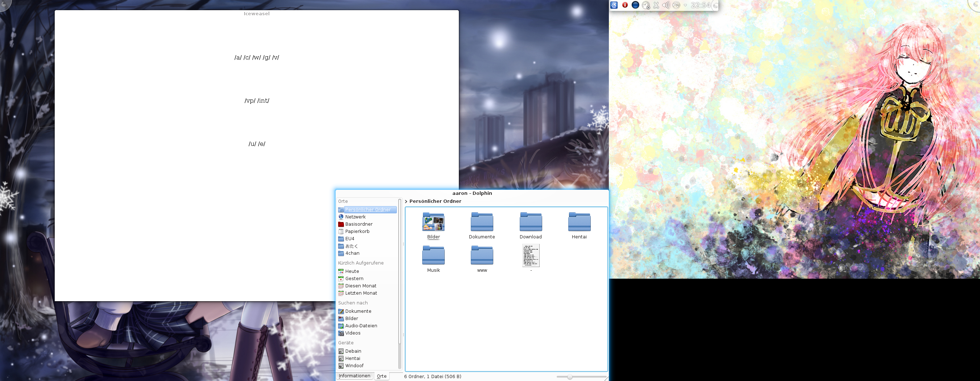Click the "aaron – Dolphin" title bar
Viewport: 980px width, 381px height.
tap(472, 193)
